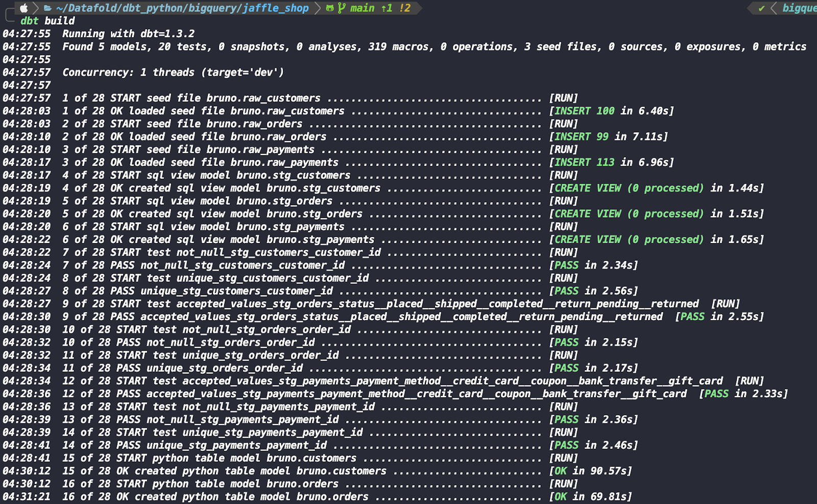
Task: Click the '!2' modified files indicator
Action: point(404,8)
